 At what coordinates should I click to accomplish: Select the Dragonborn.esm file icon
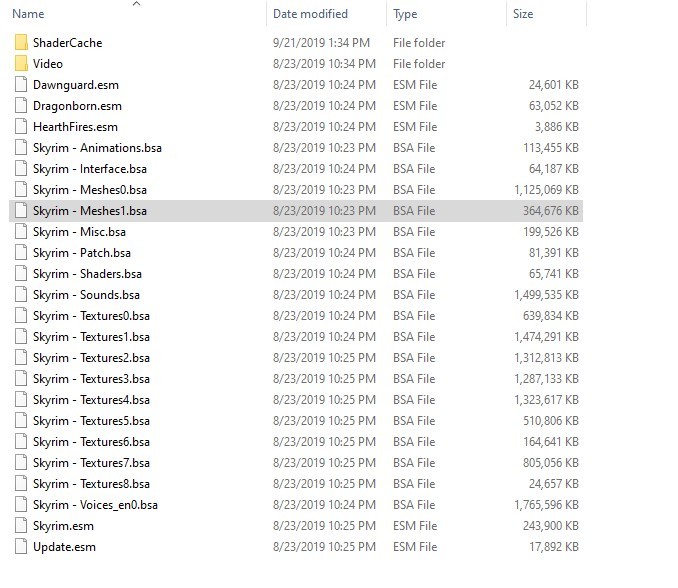click(21, 106)
